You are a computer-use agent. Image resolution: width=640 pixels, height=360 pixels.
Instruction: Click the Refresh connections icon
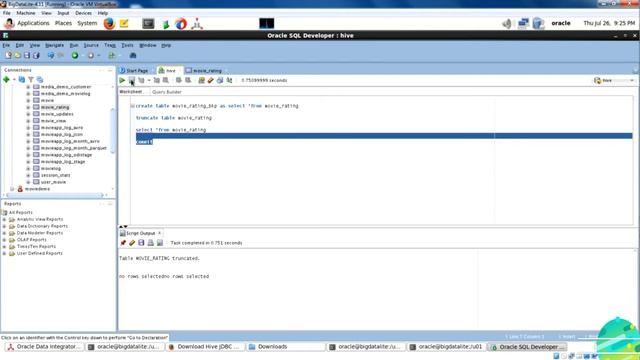[x=22, y=79]
